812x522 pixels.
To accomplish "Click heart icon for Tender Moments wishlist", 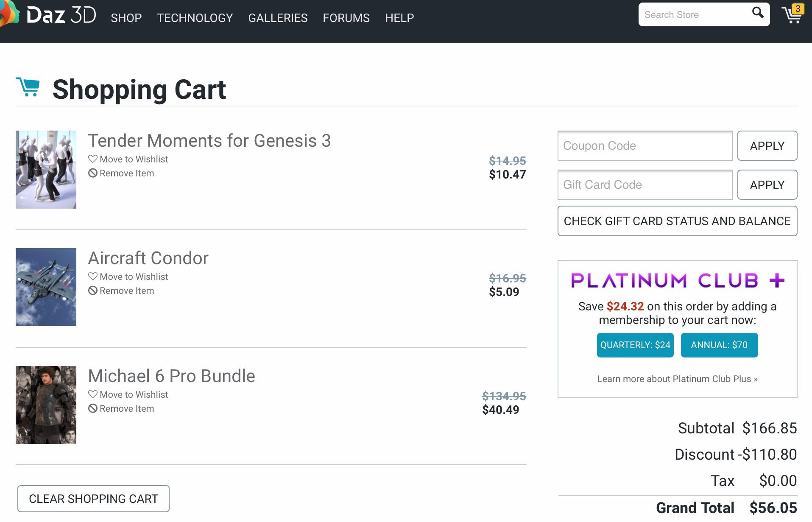I will click(93, 159).
